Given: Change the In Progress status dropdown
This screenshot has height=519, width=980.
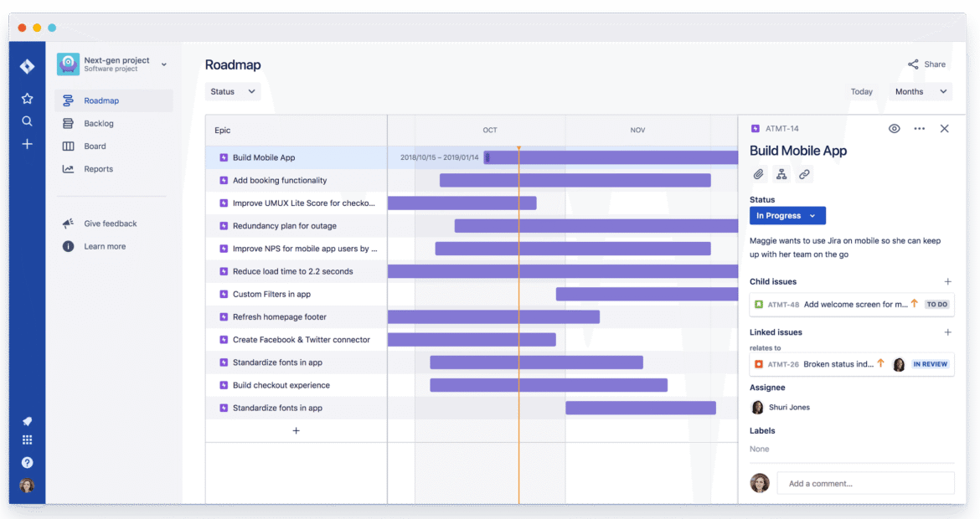Looking at the screenshot, I should point(787,216).
